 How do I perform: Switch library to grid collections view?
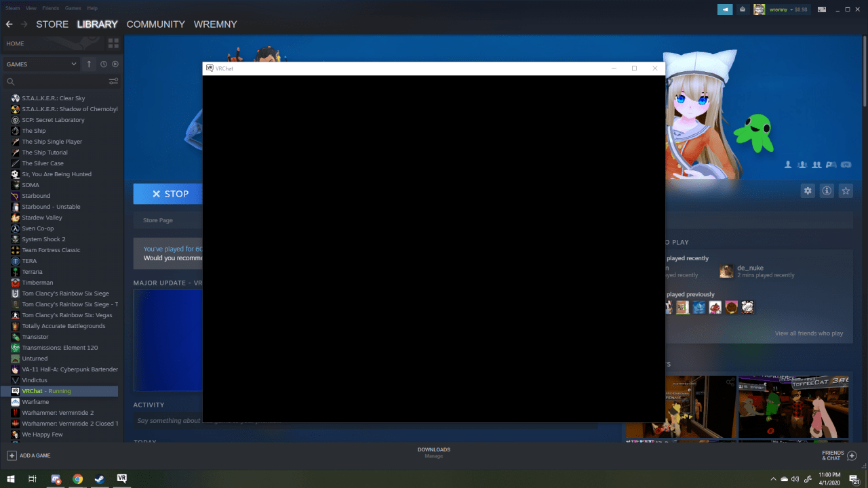(x=113, y=43)
